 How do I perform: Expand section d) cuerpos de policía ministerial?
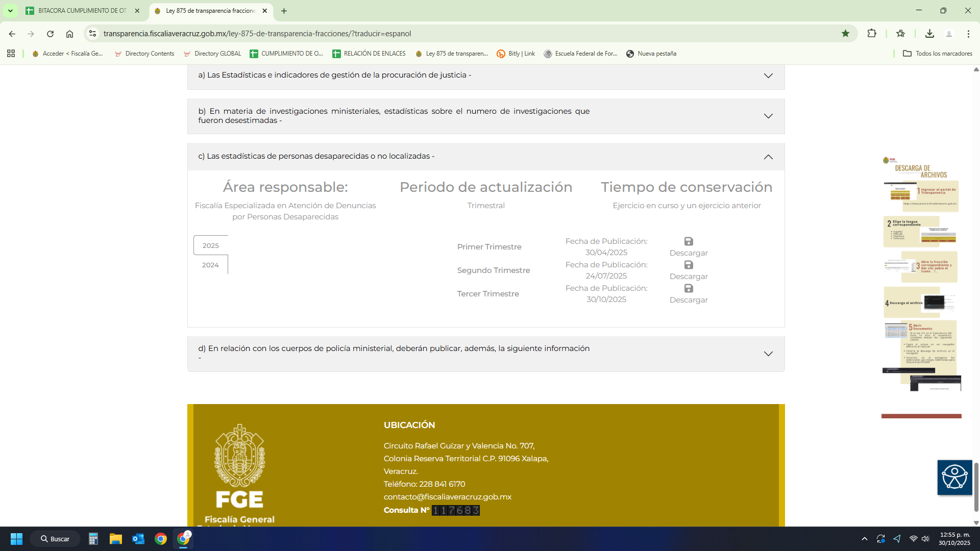coord(768,354)
